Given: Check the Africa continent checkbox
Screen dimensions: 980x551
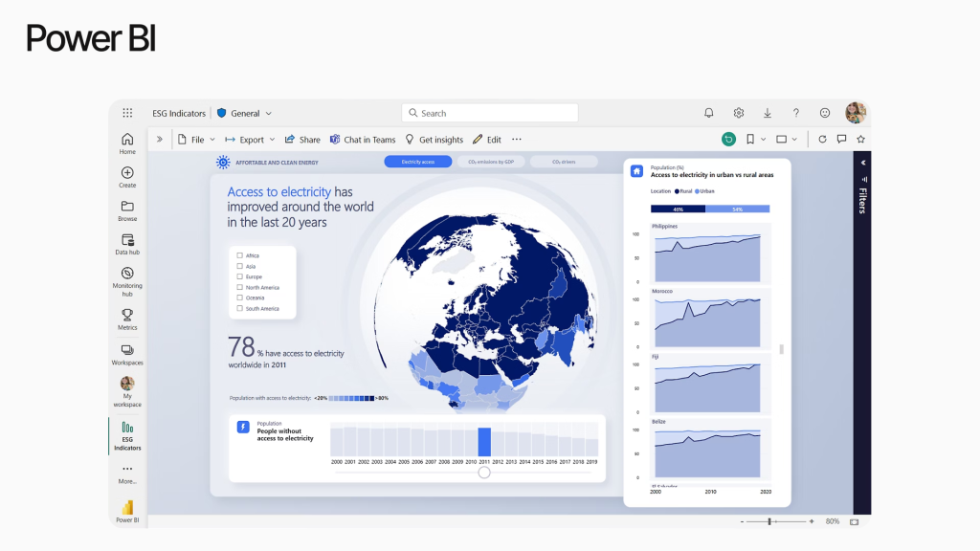Looking at the screenshot, I should (x=239, y=255).
